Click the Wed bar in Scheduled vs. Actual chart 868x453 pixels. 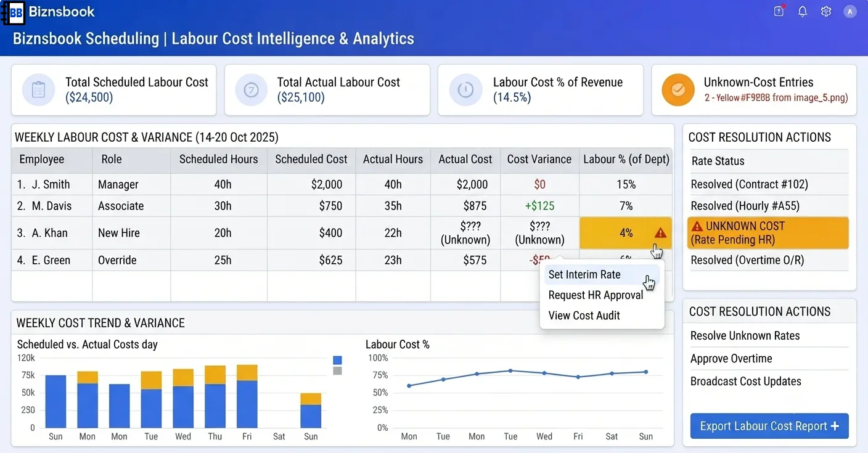183,398
